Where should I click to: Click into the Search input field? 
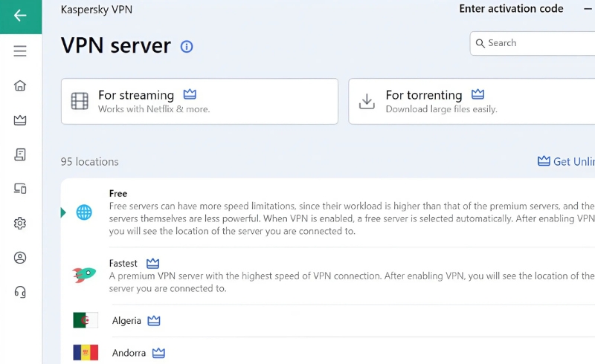coord(533,43)
